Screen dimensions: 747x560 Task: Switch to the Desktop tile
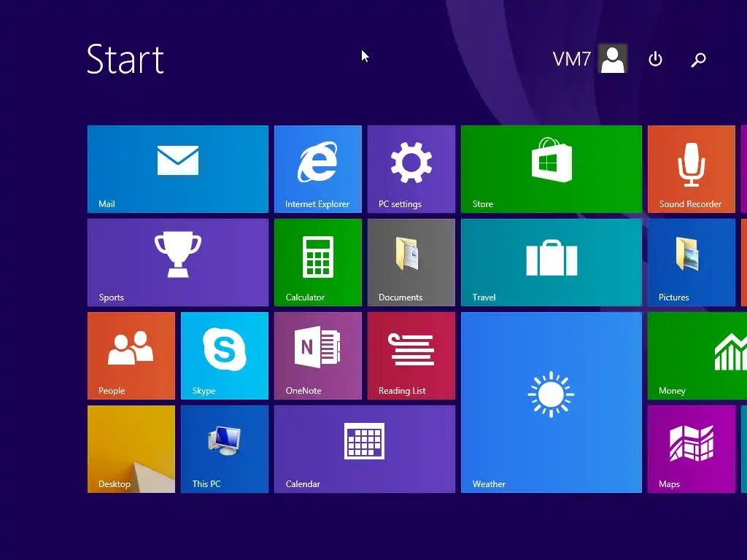pos(131,449)
